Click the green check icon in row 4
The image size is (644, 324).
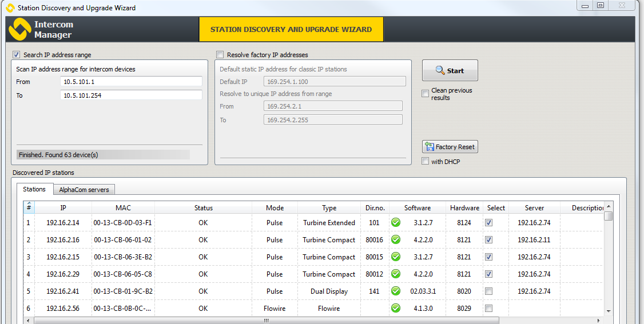396,274
